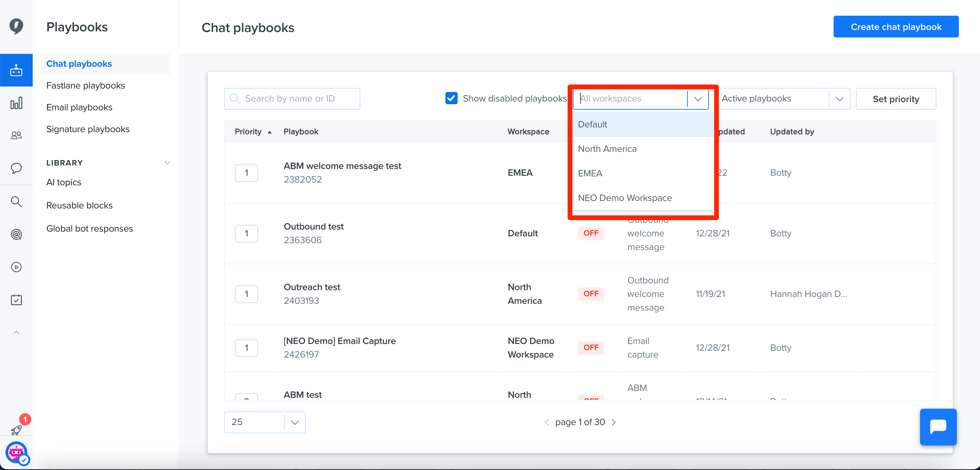
Task: Open [NEO Demo] Email Capture playbook
Action: coord(339,341)
